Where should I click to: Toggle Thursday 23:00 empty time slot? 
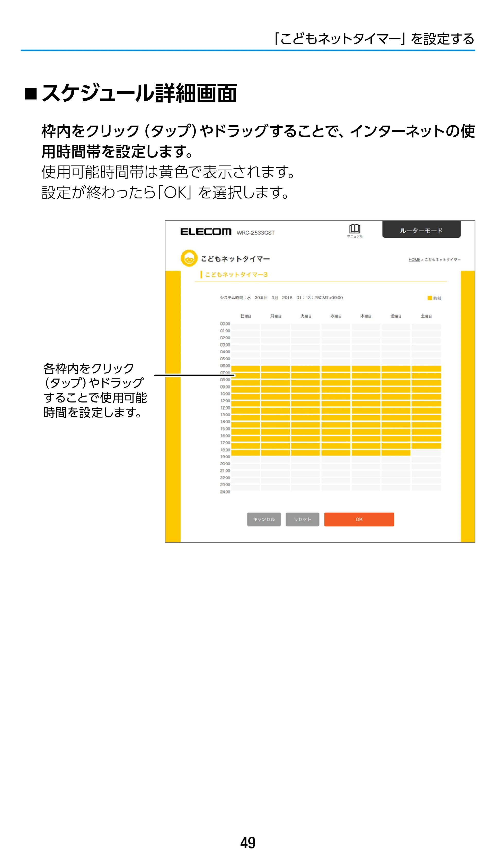click(x=366, y=488)
